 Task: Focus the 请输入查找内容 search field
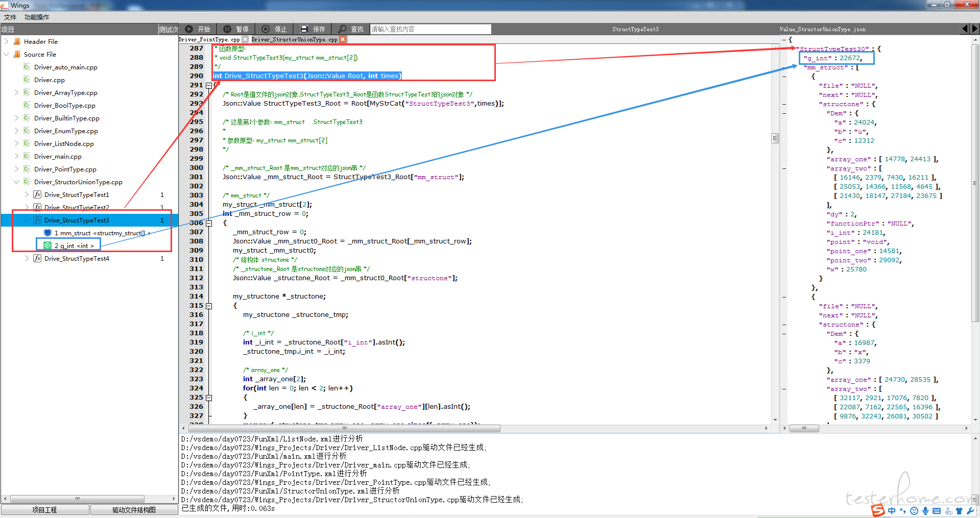click(431, 29)
